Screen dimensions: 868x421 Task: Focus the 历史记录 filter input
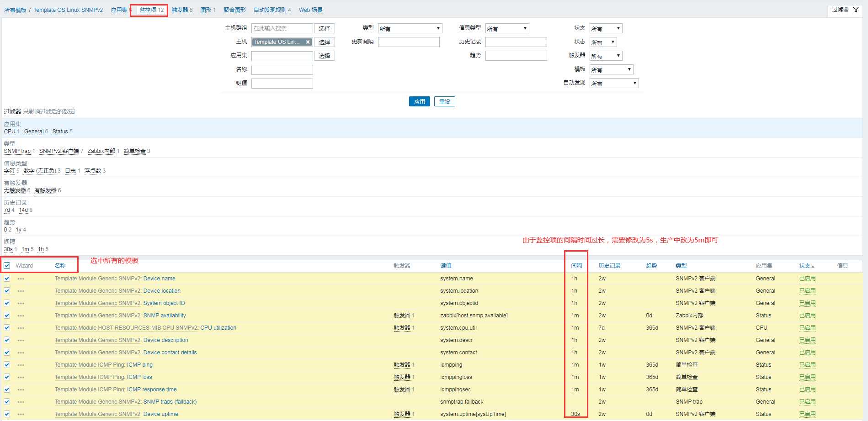click(516, 42)
